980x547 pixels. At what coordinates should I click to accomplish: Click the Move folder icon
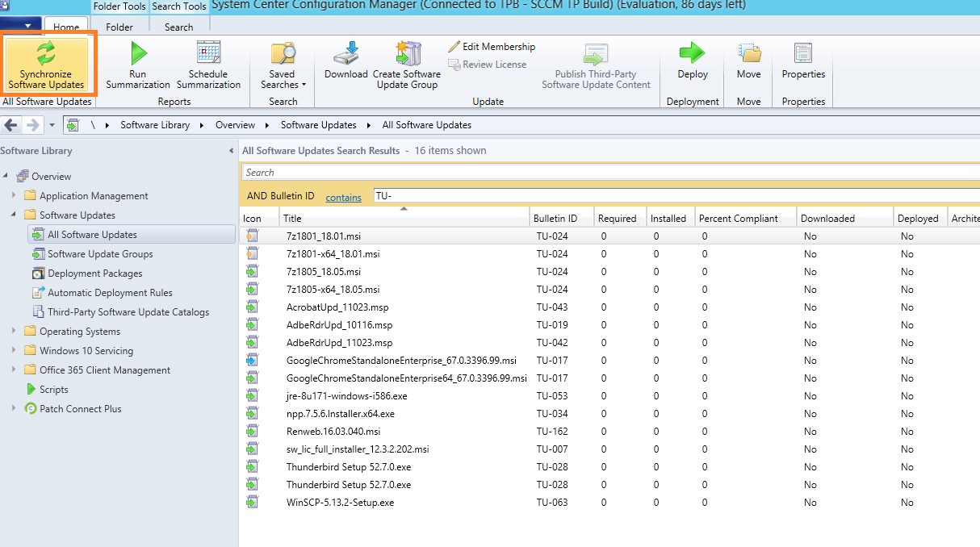748,54
